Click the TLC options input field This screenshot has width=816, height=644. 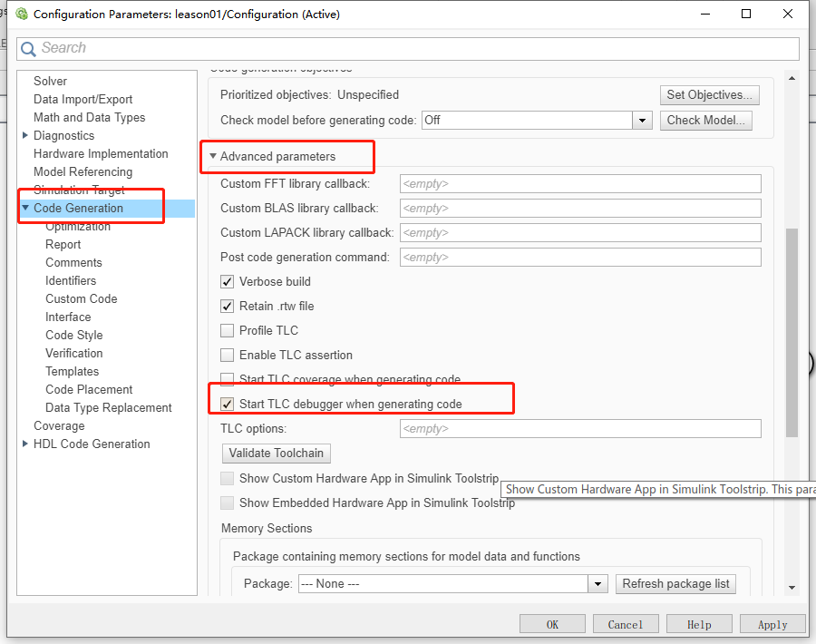click(580, 428)
